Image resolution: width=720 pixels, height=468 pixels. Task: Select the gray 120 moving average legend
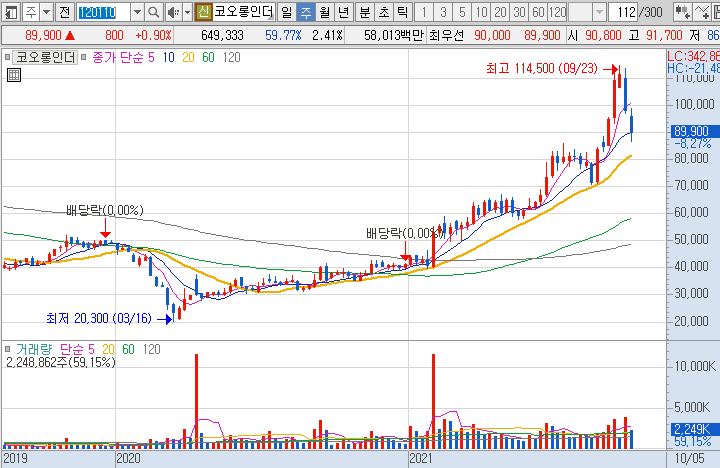231,57
